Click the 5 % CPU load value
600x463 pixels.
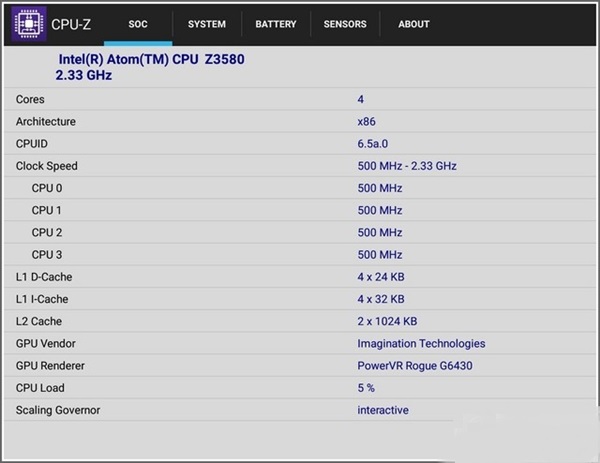[366, 388]
